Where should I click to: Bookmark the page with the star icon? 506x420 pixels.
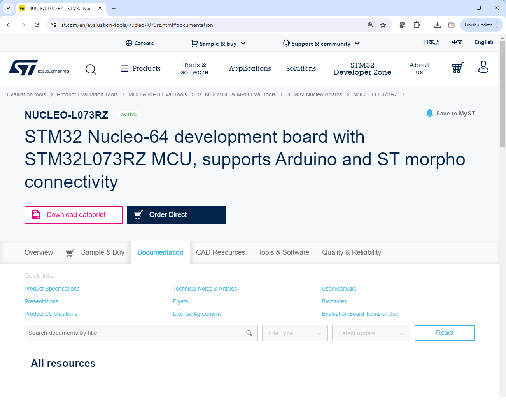click(x=383, y=24)
